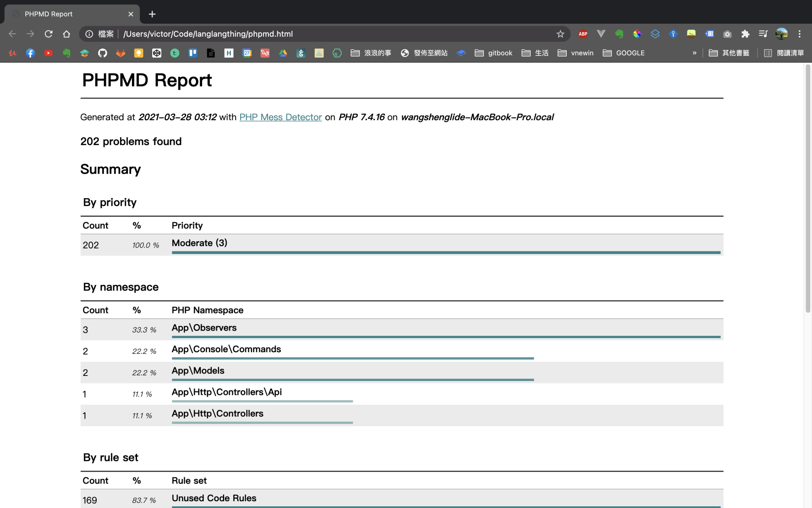The height and width of the screenshot is (508, 812).
Task: Go back to previous page
Action: pos(12,34)
